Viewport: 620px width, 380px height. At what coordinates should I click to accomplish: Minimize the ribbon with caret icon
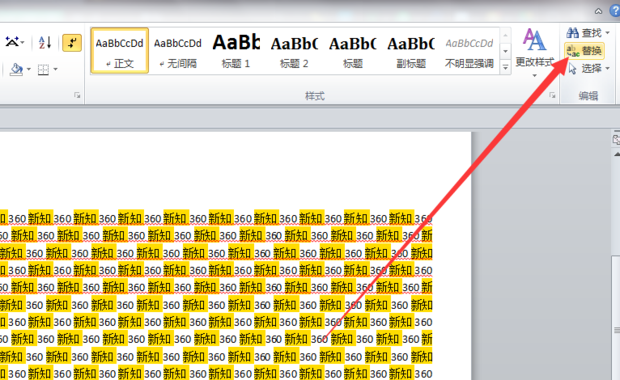[x=599, y=11]
